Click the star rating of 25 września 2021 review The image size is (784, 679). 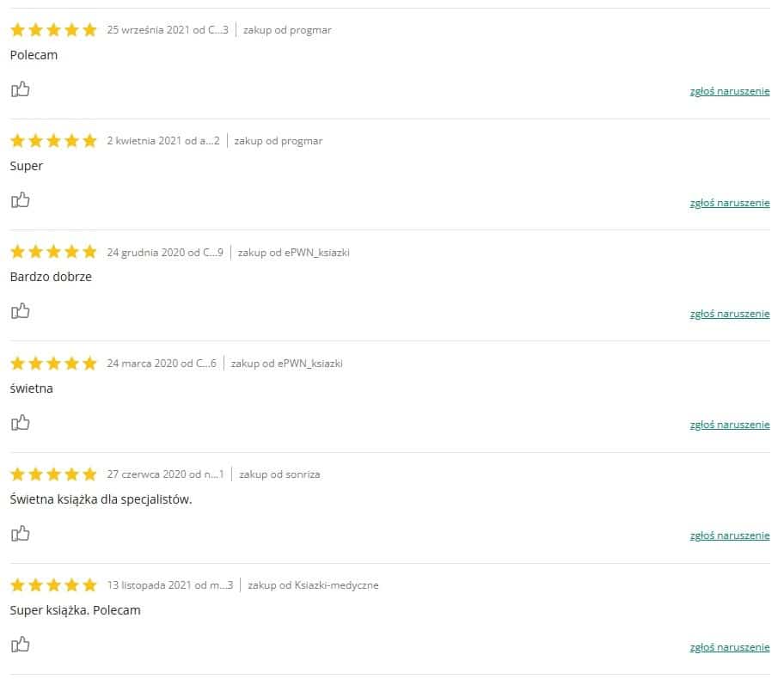[53, 30]
